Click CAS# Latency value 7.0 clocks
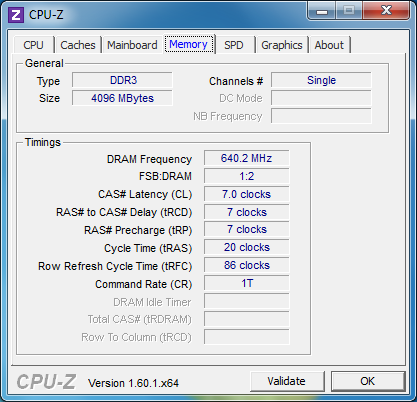417x402 pixels. [x=247, y=194]
